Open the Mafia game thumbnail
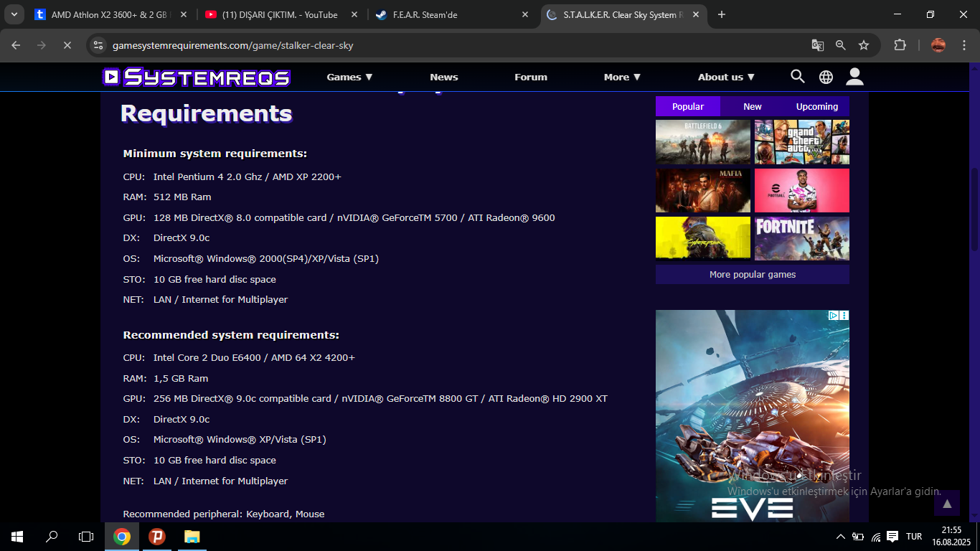The height and width of the screenshot is (551, 980). click(x=703, y=190)
